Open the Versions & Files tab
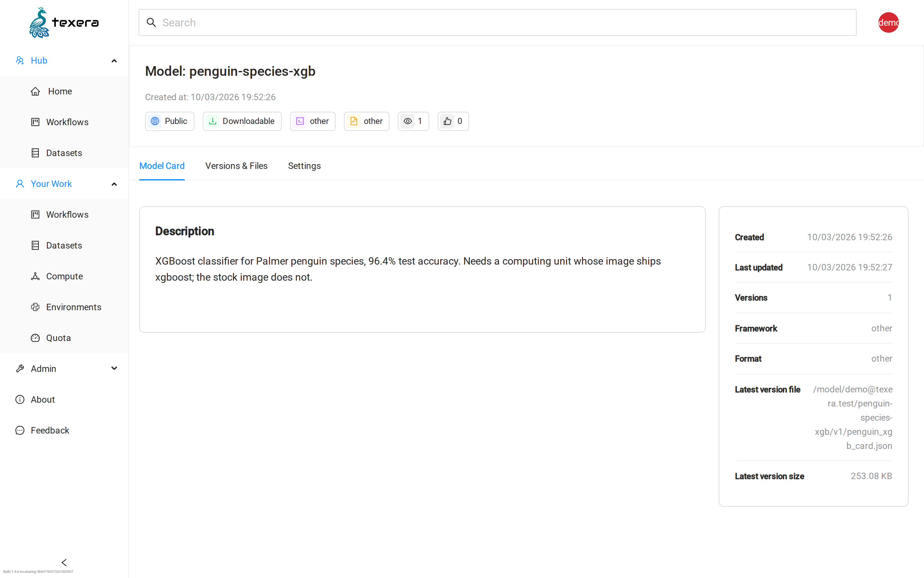 (x=236, y=166)
